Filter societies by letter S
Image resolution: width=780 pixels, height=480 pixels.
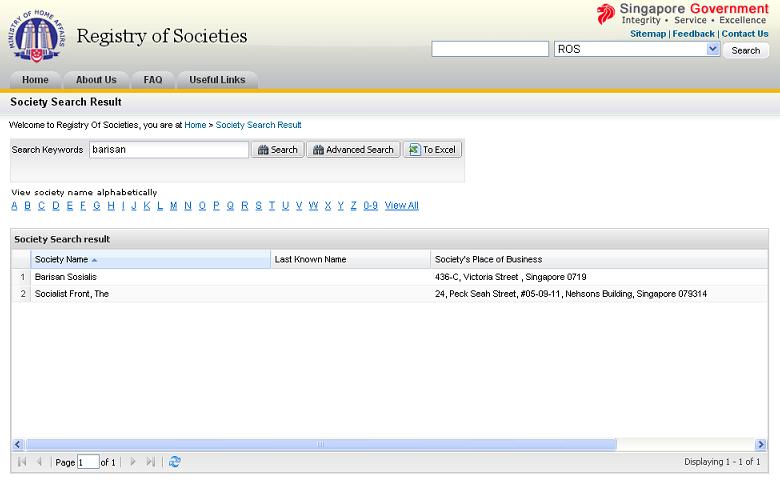coord(259,205)
